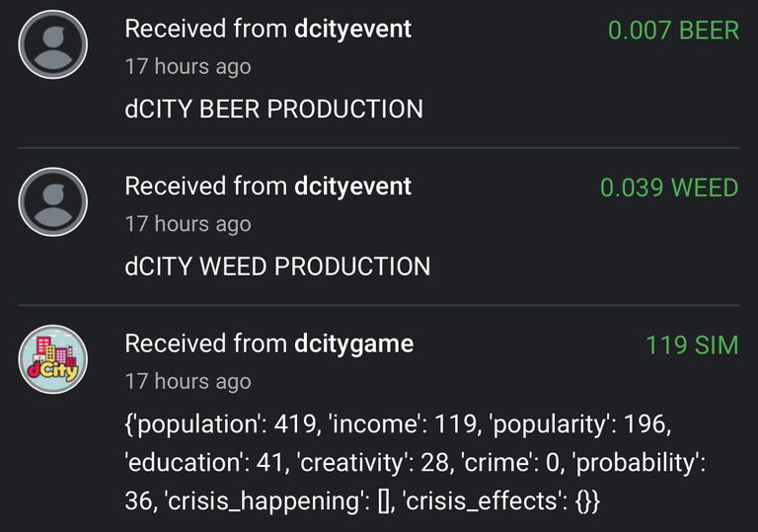Viewport: 758px width, 532px height.
Task: Click the timestamp under the WEED transaction
Action: point(189,224)
